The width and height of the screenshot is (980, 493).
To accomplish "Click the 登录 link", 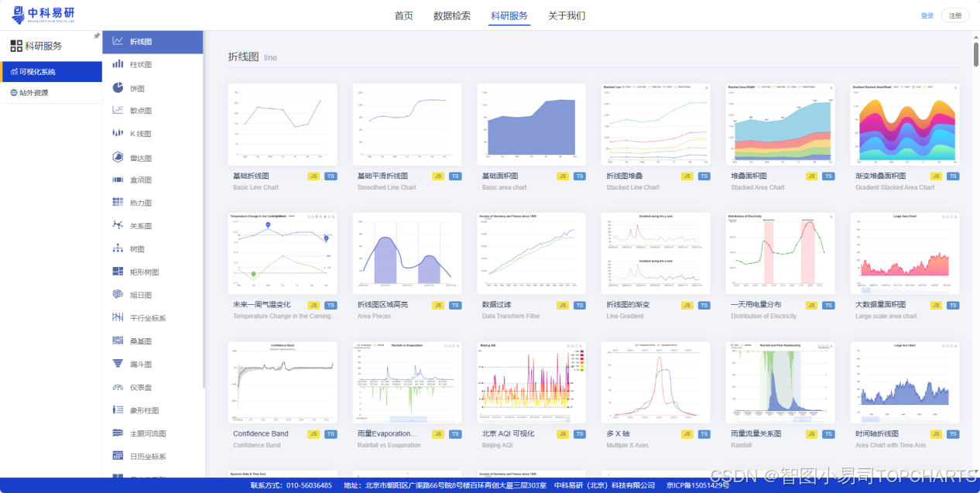I will (927, 15).
